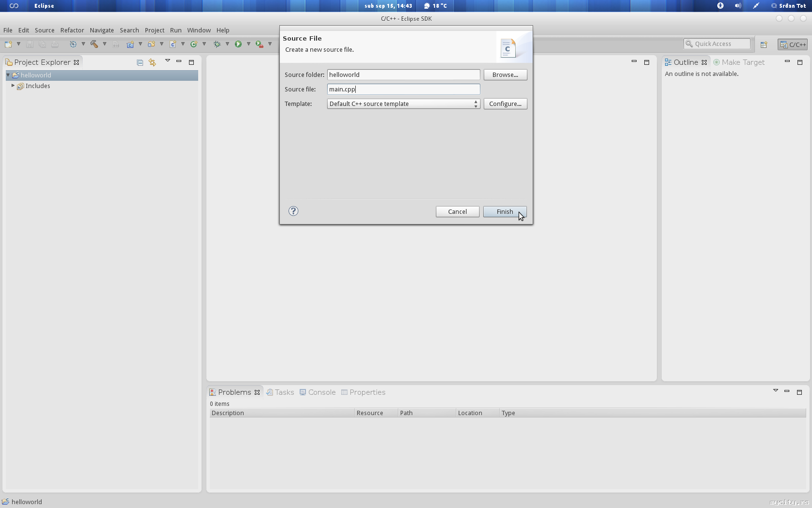Open the build configuration dropdown arrow

click(83, 44)
